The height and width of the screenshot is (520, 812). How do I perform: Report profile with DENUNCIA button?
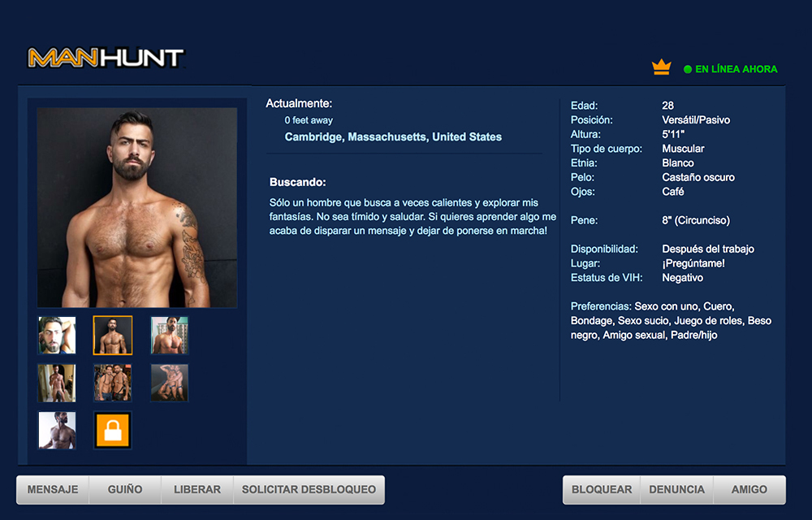pos(677,489)
